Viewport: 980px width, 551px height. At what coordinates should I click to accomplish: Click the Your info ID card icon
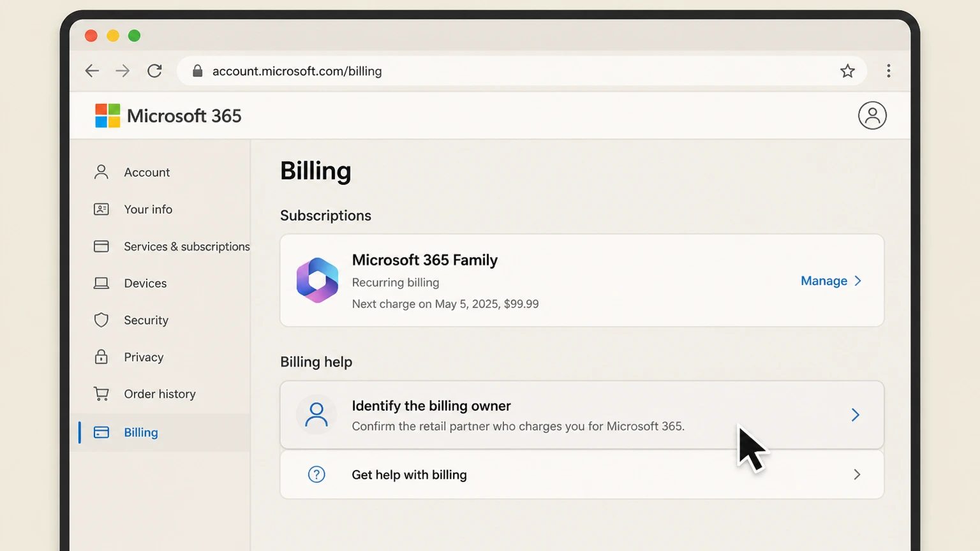tap(101, 209)
